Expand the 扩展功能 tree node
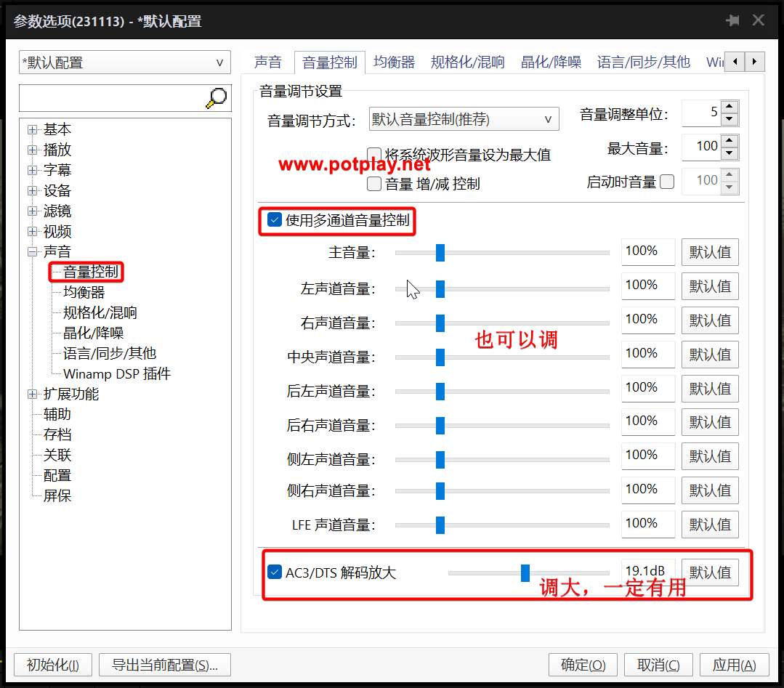Screen dimensions: 784x688 [33, 394]
